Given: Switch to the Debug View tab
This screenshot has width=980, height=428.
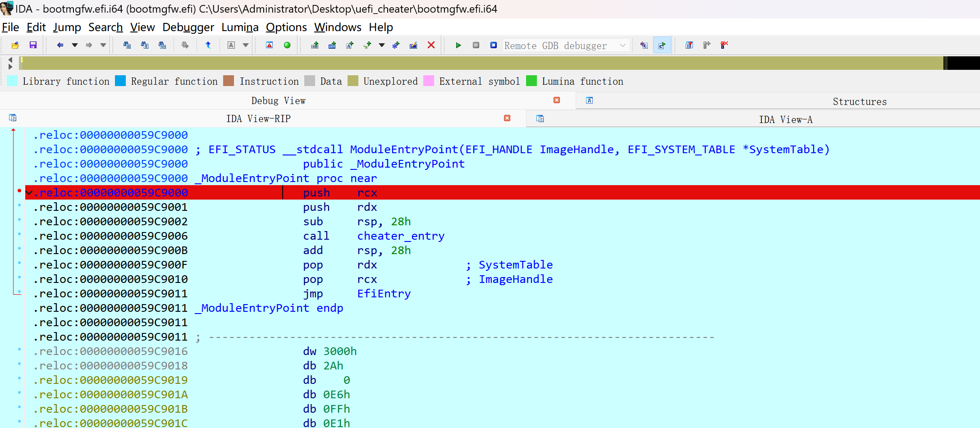Looking at the screenshot, I should pyautogui.click(x=278, y=100).
